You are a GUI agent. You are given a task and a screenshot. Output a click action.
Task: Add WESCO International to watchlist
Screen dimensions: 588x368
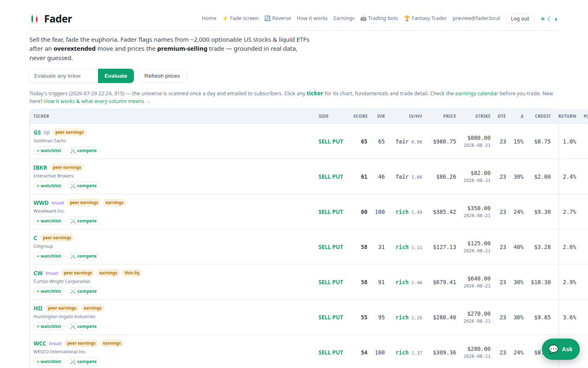[x=49, y=362]
